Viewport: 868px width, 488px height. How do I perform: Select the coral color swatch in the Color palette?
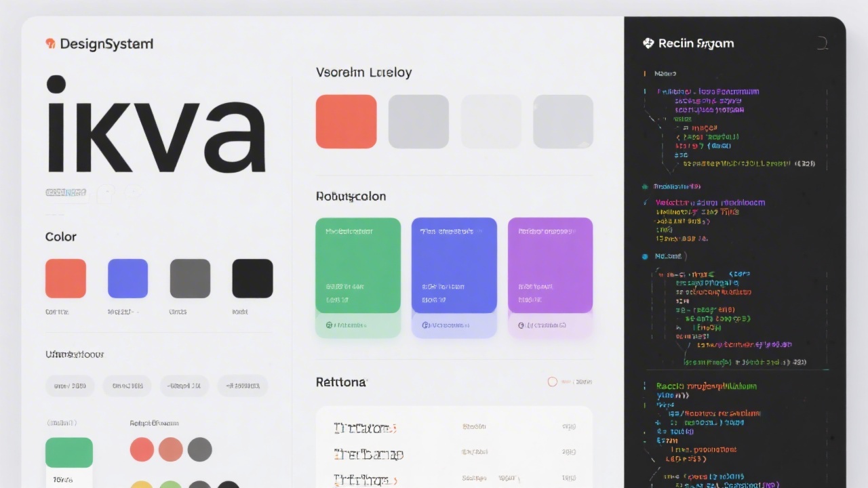click(65, 277)
